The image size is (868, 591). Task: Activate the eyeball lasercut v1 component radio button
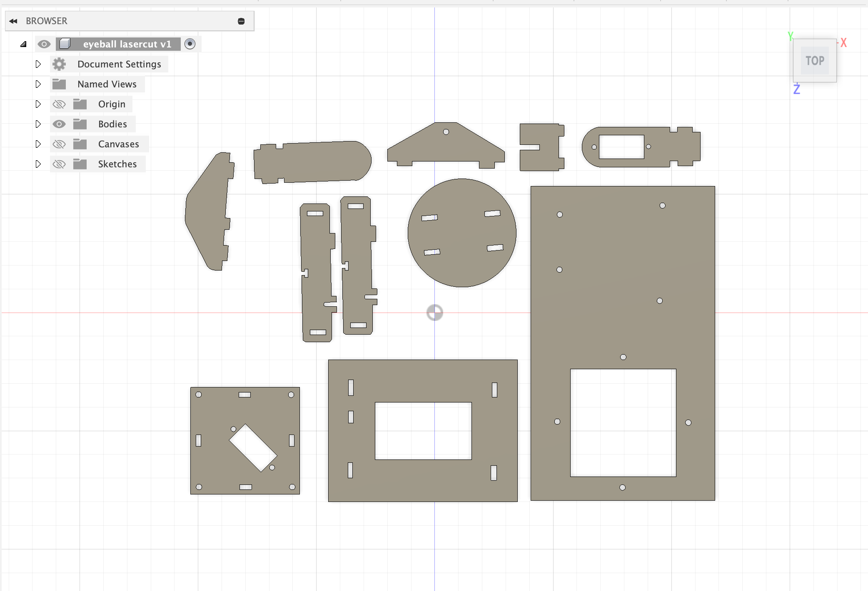(190, 44)
